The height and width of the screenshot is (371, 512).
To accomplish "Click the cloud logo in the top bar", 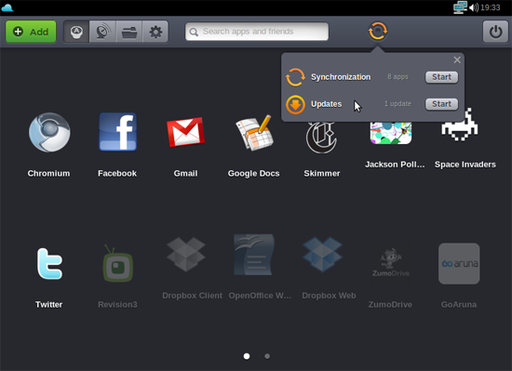I will (x=7, y=7).
